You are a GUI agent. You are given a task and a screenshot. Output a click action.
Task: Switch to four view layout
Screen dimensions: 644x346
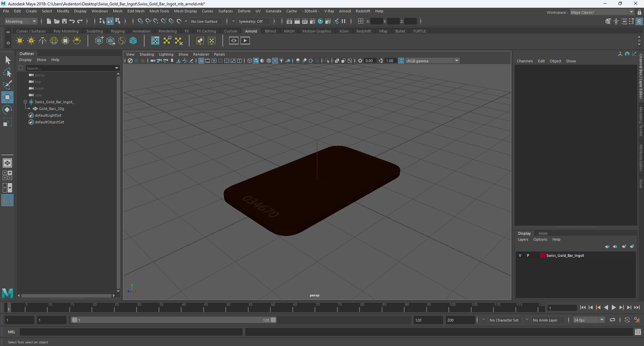(x=7, y=175)
